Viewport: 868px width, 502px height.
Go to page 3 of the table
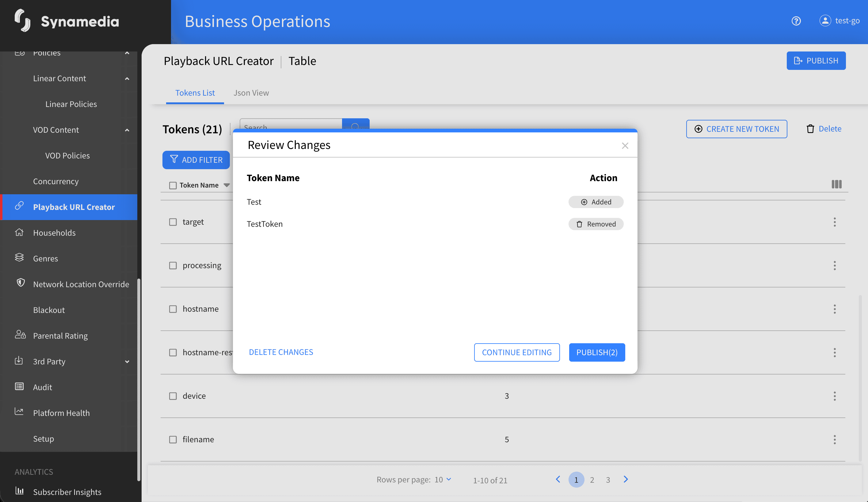(608, 480)
